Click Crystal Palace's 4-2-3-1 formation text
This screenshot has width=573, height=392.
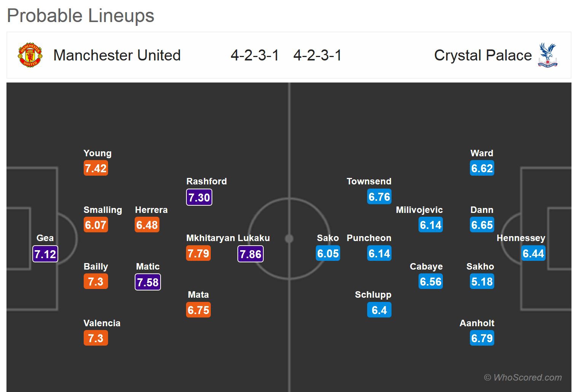point(317,55)
